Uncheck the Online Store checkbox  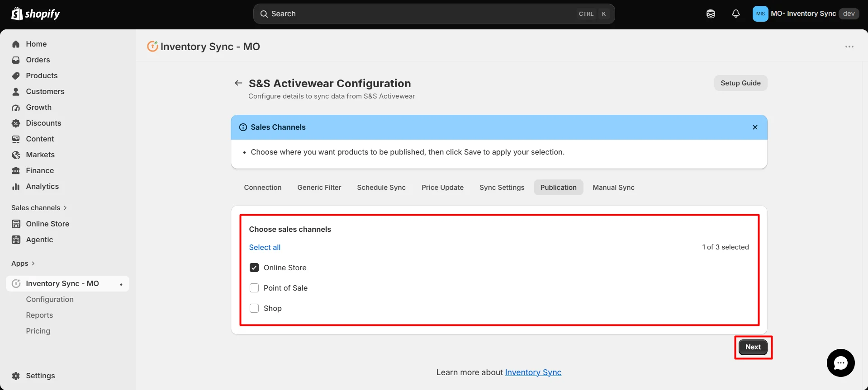tap(254, 268)
